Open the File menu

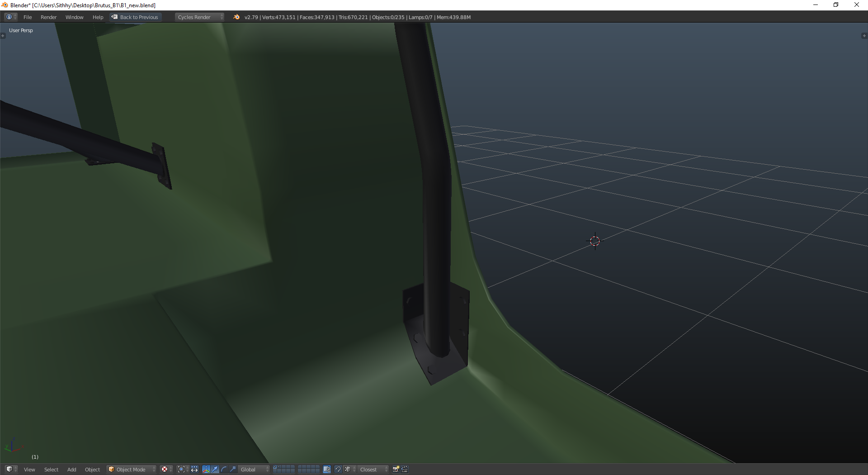coord(28,17)
